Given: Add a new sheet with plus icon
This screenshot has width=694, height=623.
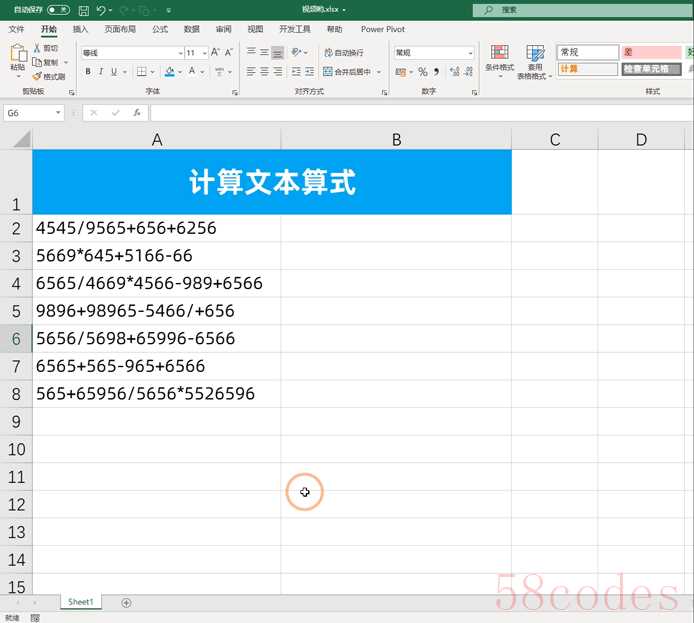Looking at the screenshot, I should pyautogui.click(x=126, y=602).
